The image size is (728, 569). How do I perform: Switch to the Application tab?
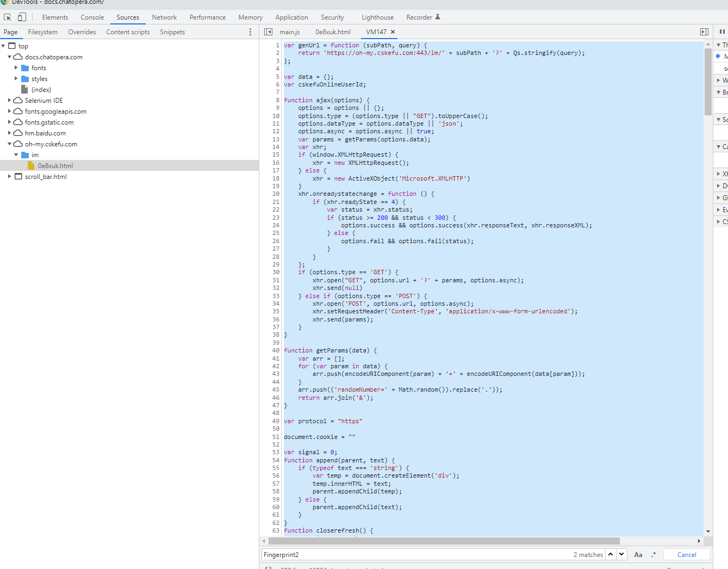tap(291, 17)
